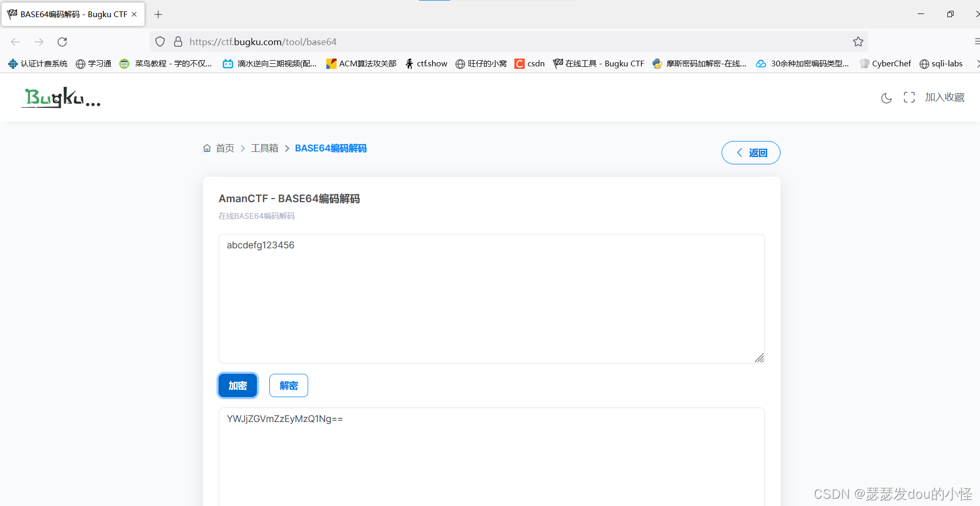Screen dimensions: 980x506
Task: Click the home icon in breadcrumb
Action: click(207, 148)
